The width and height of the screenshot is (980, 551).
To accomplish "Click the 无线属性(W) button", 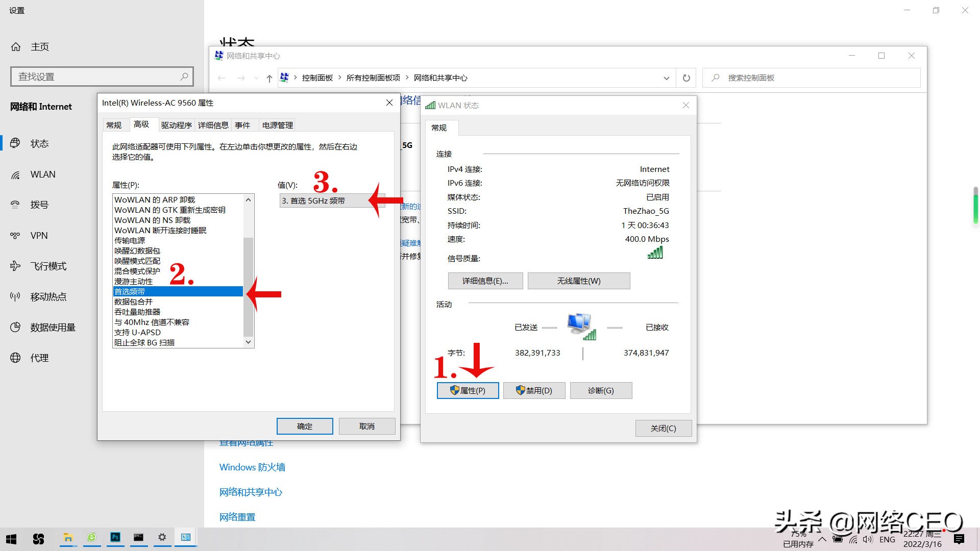I will [x=578, y=281].
